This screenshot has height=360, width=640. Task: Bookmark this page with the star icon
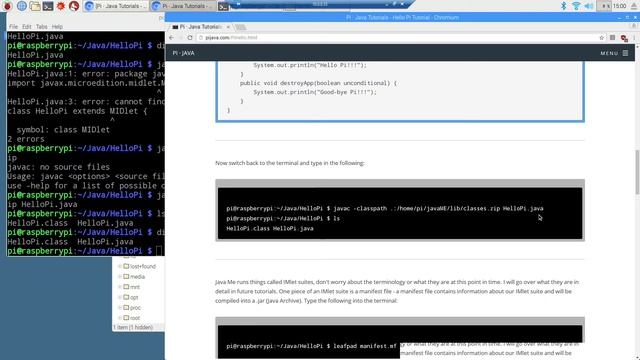click(x=601, y=38)
